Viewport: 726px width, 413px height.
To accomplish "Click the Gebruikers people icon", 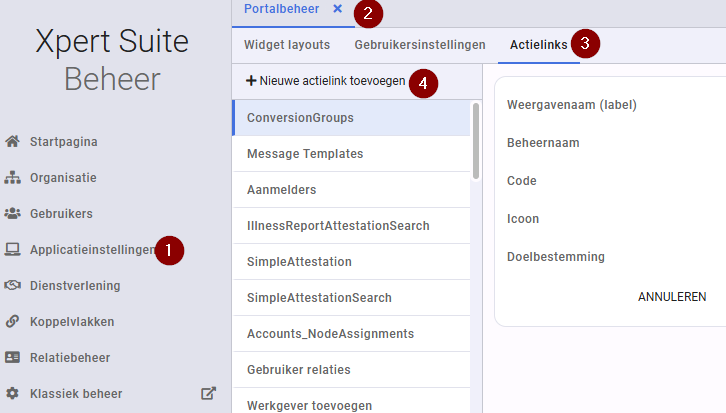I will coord(13,213).
